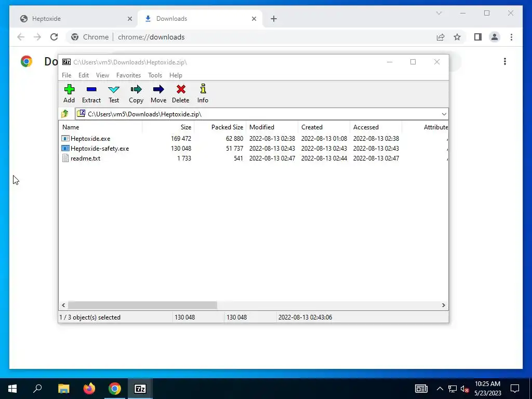Viewport: 532px width, 399px height.
Task: Sort by Packed Size column header
Action: [x=220, y=127]
